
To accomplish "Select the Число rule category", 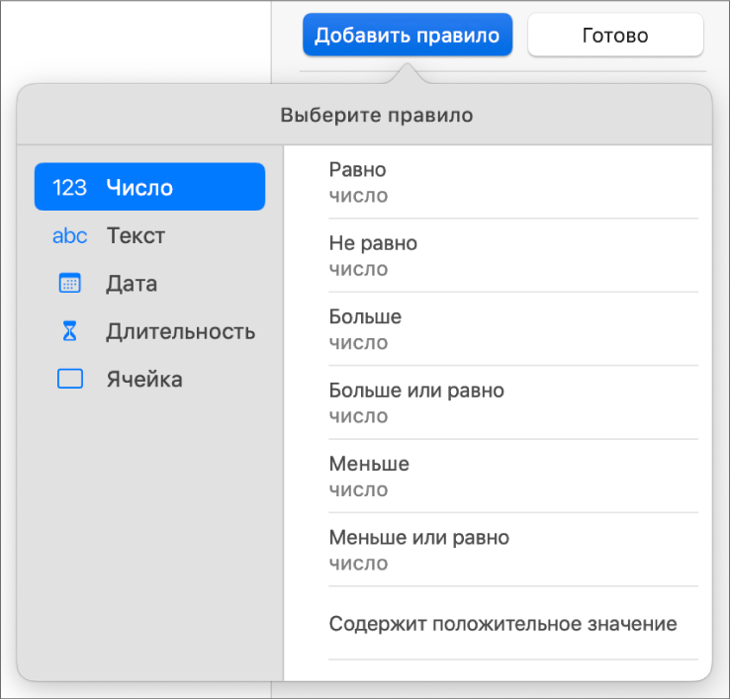I will coord(149,187).
